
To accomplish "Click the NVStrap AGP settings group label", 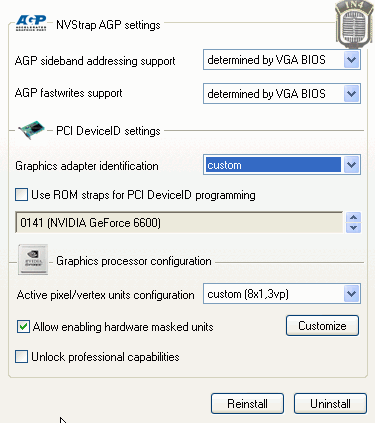I will point(108,25).
